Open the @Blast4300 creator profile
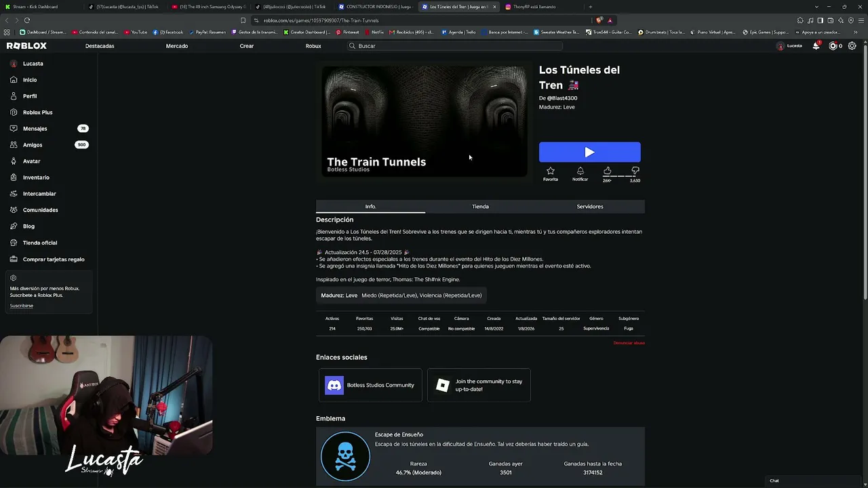 click(x=562, y=98)
